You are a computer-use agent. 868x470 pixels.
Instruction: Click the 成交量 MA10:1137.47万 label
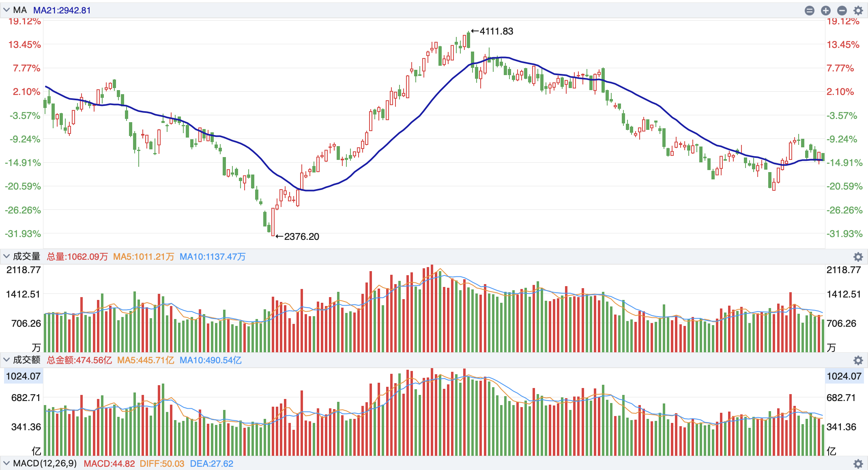tap(213, 257)
